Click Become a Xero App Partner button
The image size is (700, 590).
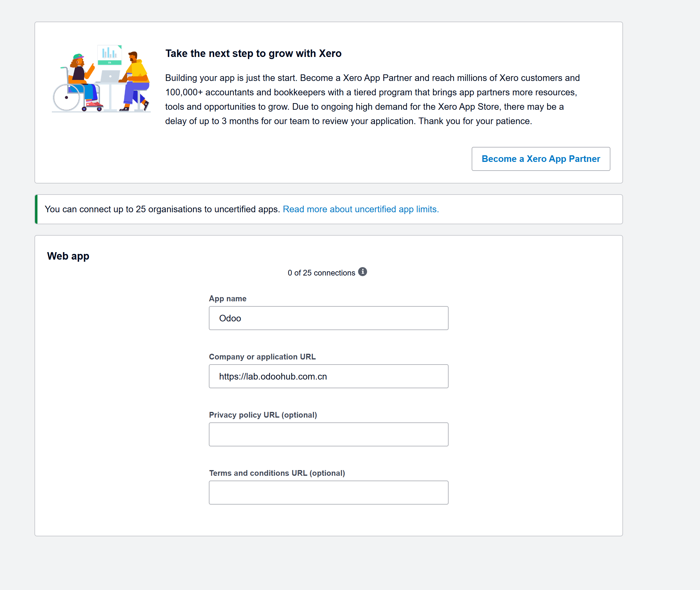541,159
